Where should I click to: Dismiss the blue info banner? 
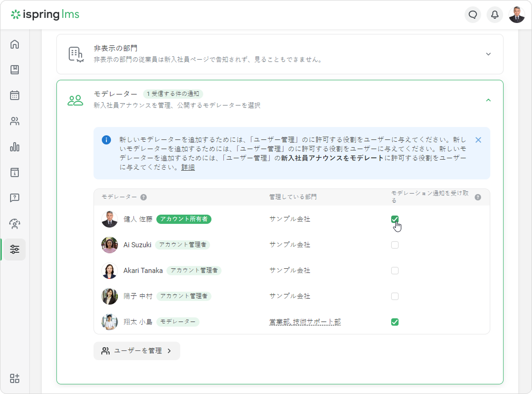[x=478, y=140]
